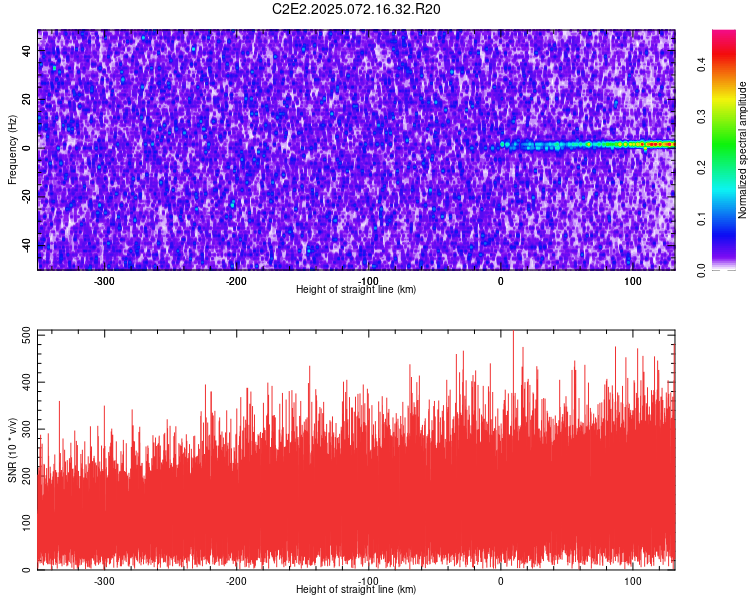Click the 500 tick on the SNR axis

coord(26,335)
